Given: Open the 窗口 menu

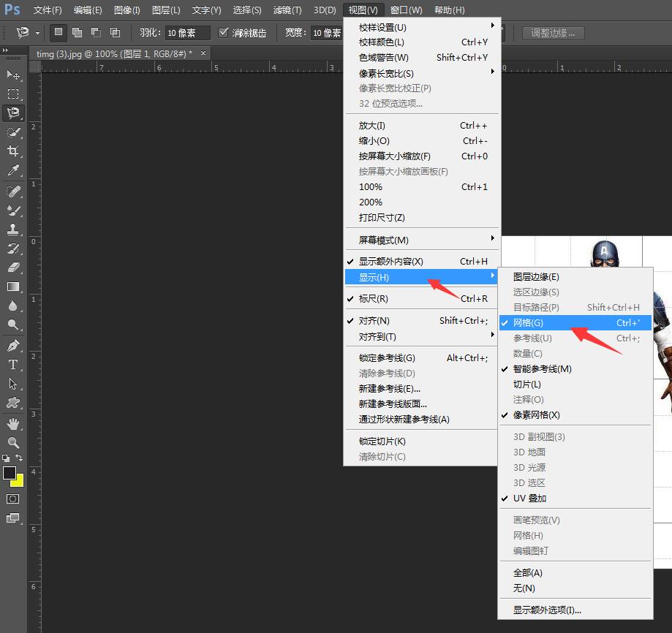Looking at the screenshot, I should pyautogui.click(x=405, y=10).
